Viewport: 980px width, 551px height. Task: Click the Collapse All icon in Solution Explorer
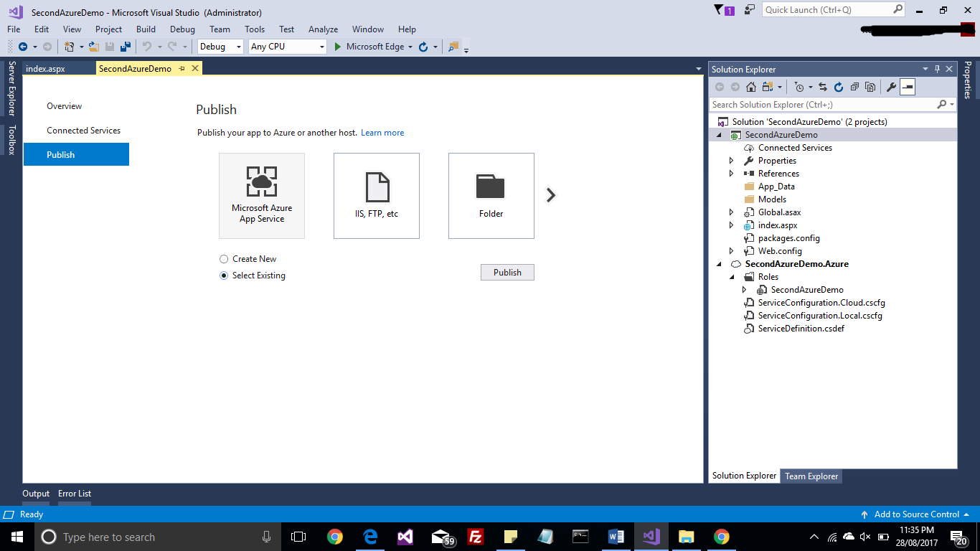click(854, 87)
